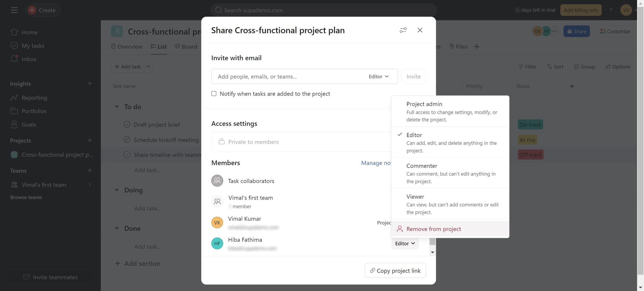Mark Draft project brief task complete

(x=127, y=125)
